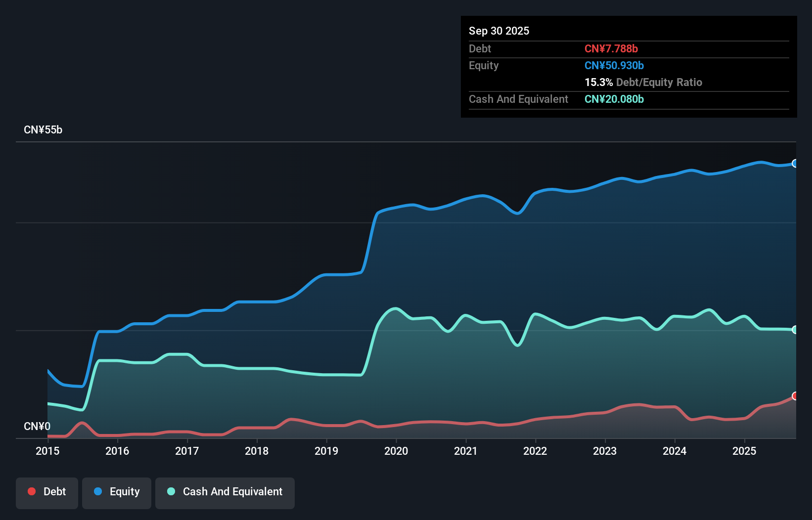Click the teal Cash And Equivalent legend dot

(x=171, y=491)
